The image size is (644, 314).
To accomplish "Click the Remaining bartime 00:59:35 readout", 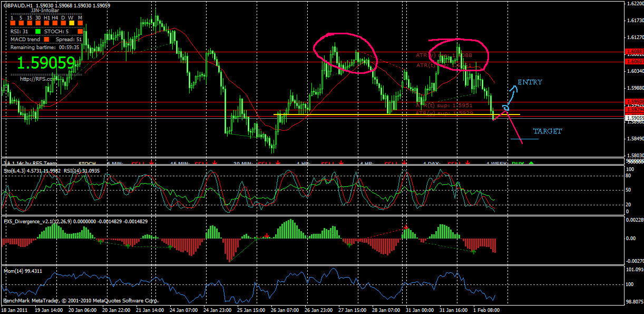I will click(x=45, y=47).
